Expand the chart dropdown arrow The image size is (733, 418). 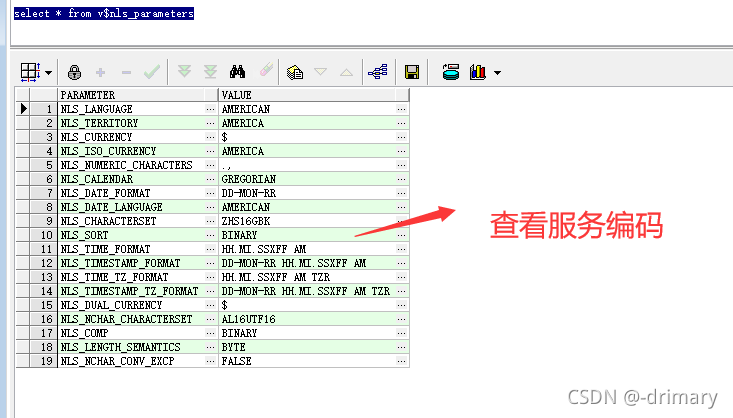coord(497,73)
